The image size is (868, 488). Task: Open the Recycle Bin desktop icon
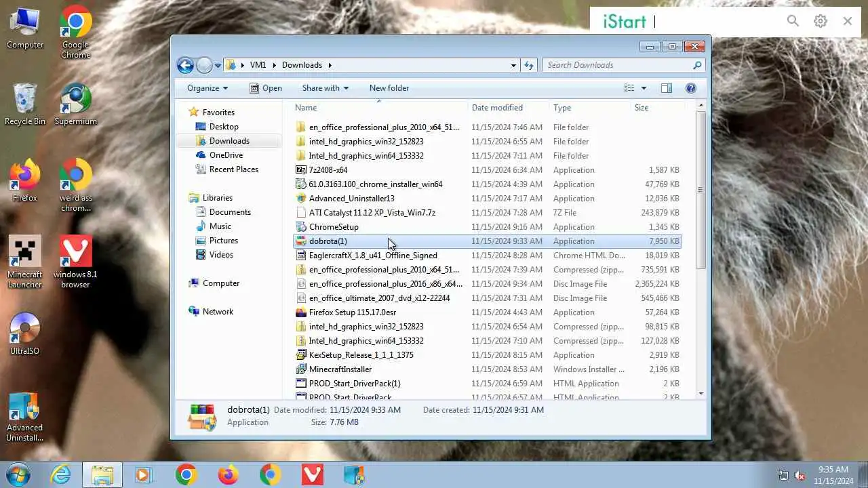(x=25, y=105)
